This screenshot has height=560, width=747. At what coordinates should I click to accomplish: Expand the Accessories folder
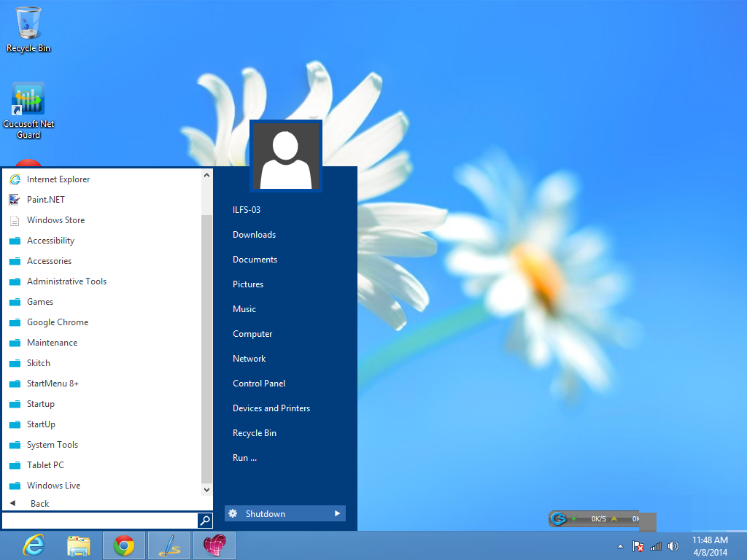coord(49,261)
